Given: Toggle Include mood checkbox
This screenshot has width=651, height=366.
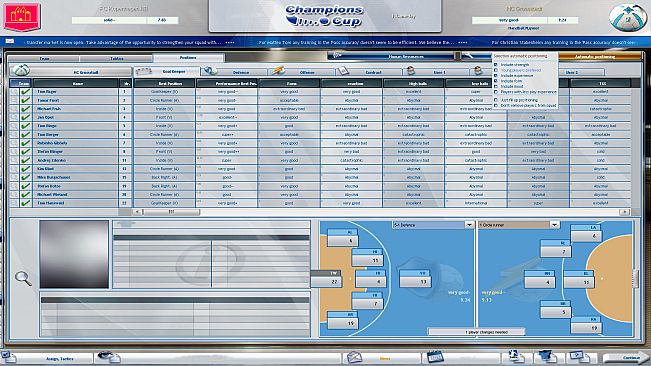Looking at the screenshot, I should (x=496, y=86).
